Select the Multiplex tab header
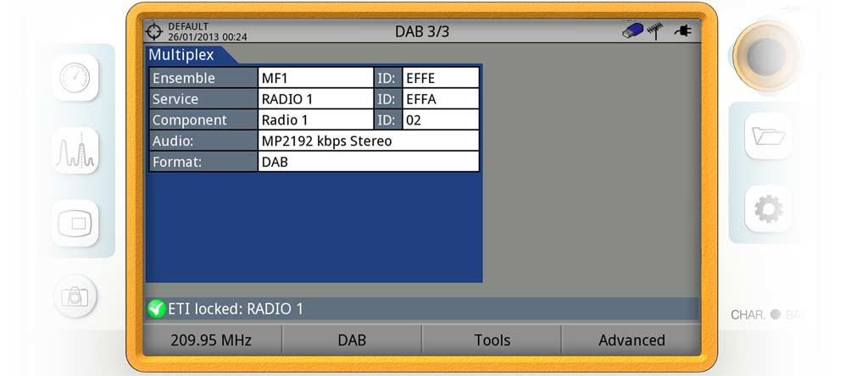The width and height of the screenshot is (868, 376). pos(181,55)
